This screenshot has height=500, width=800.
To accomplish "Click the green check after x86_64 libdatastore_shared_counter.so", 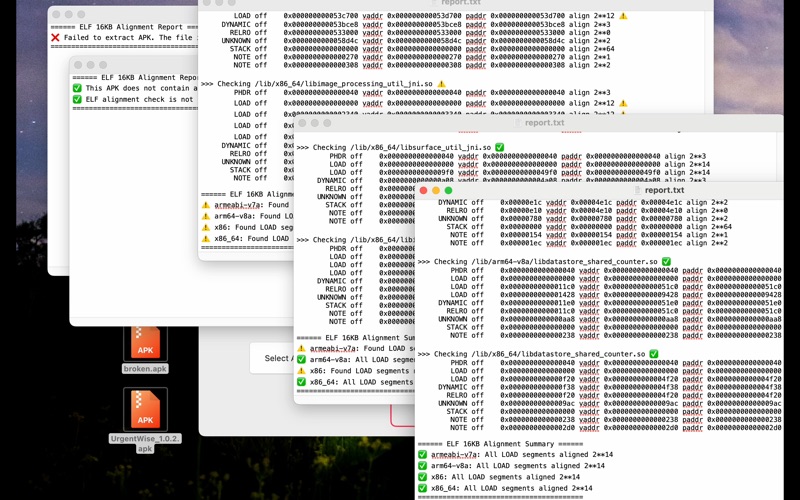I will tap(654, 354).
